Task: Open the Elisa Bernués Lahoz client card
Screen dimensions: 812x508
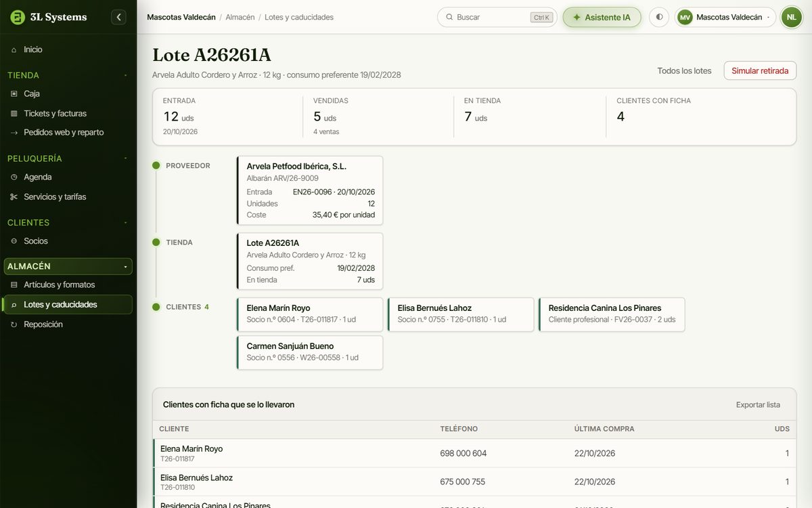Action: coord(461,314)
